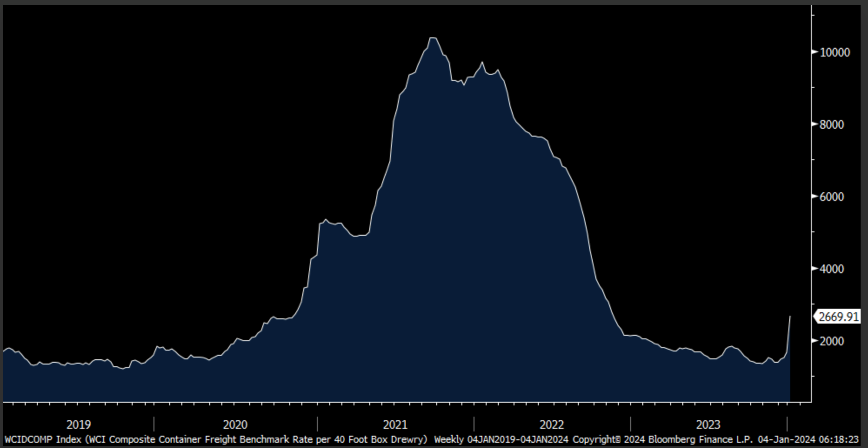Click the 04-Jan-2024 06:18:23 timestamp

point(808,439)
